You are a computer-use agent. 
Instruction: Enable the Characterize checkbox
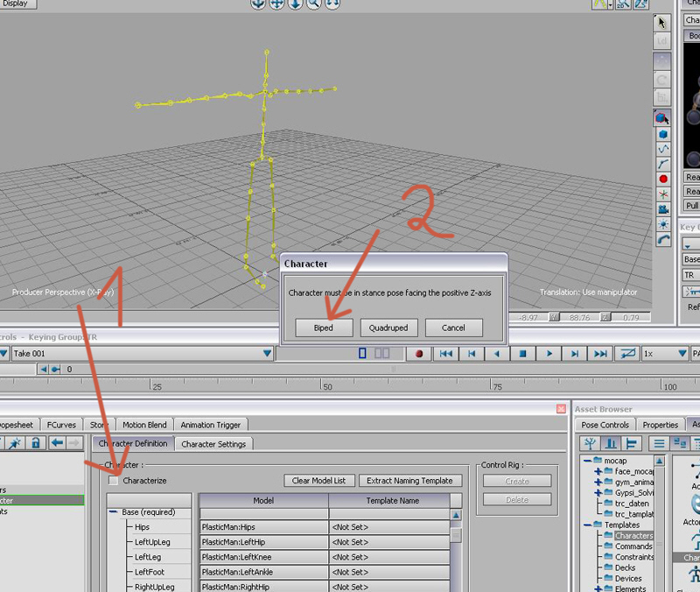tap(113, 480)
